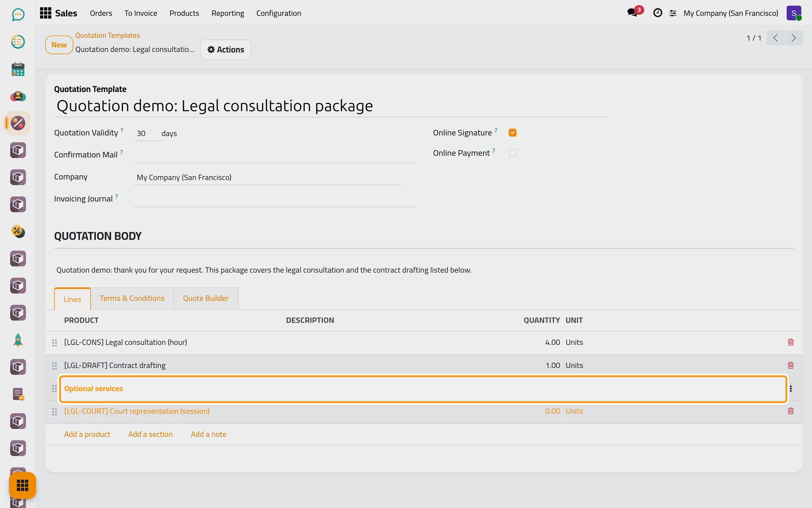Viewport: 812px width, 508px height.
Task: Go back to Quotation Templates breadcrumb
Action: point(107,36)
